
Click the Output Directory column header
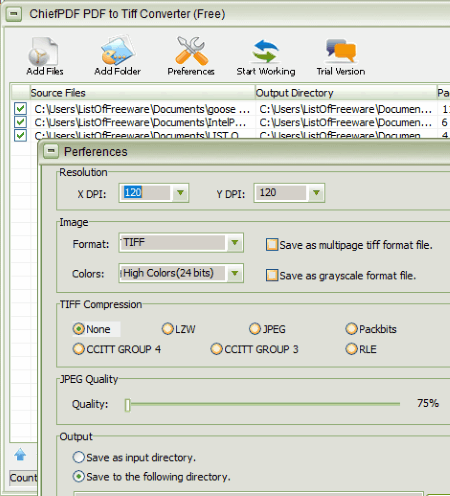(346, 93)
